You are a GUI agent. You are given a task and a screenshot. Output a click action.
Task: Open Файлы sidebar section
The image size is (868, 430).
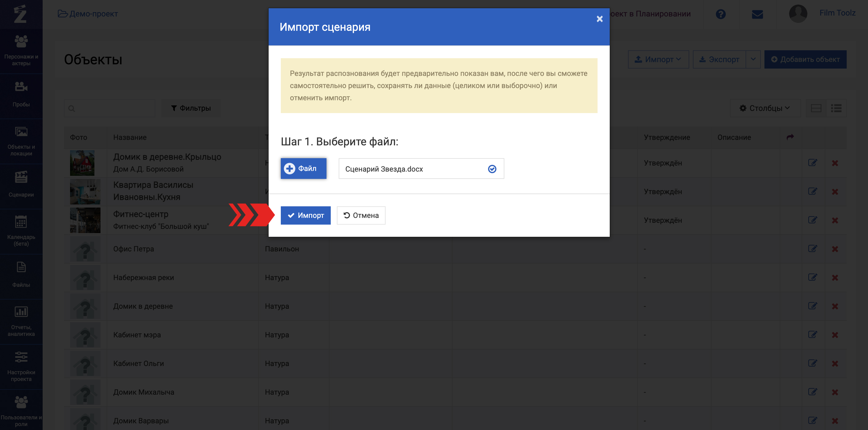(21, 276)
